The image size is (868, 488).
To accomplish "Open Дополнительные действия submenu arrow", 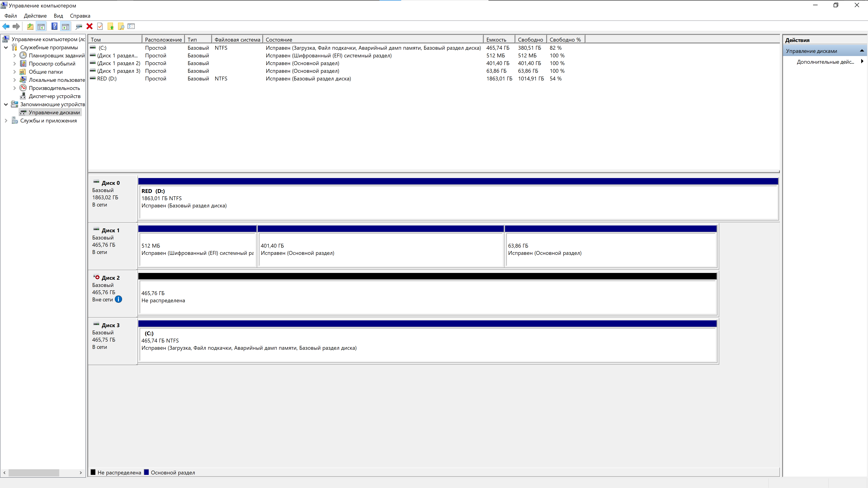I will tap(862, 61).
